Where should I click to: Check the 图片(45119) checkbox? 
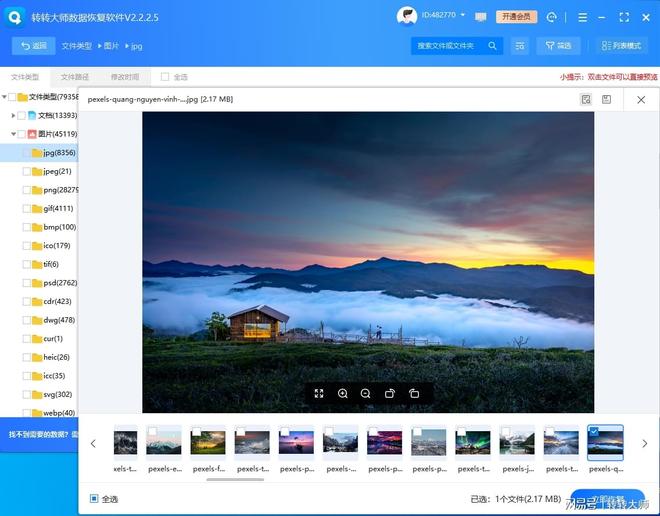(21, 134)
